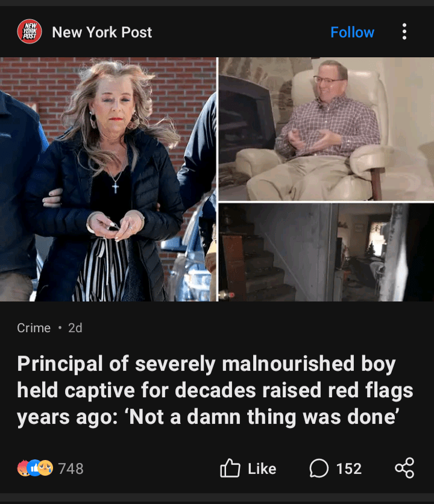The height and width of the screenshot is (504, 434).
Task: Open the New York Post publisher name
Action: [102, 32]
